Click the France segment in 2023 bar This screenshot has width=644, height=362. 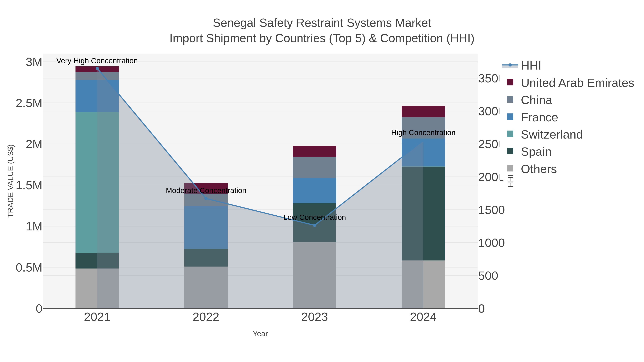point(314,191)
